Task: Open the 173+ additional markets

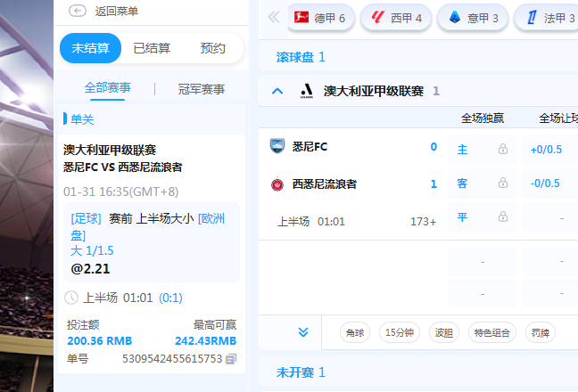Action: click(423, 221)
